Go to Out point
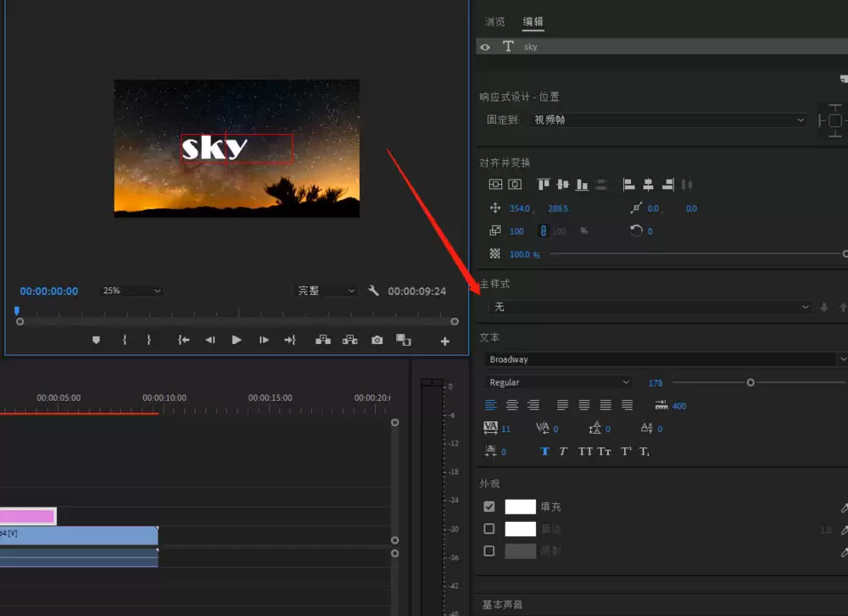The width and height of the screenshot is (848, 616). coord(290,340)
